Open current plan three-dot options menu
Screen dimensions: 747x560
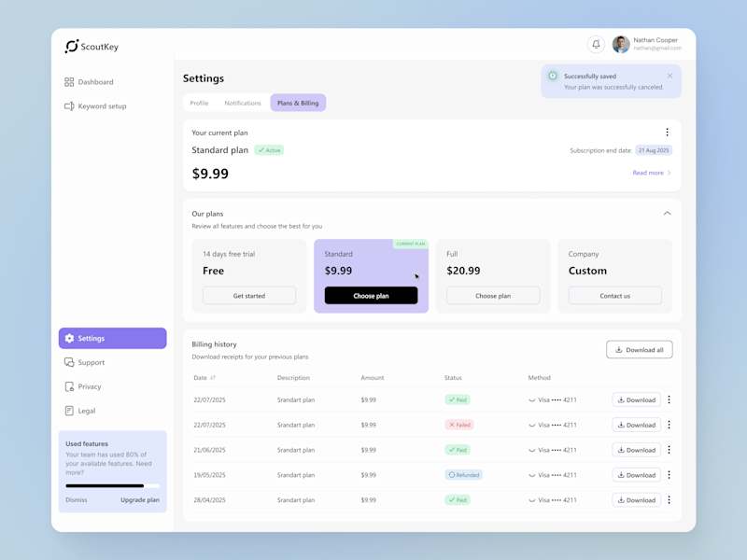tap(667, 132)
